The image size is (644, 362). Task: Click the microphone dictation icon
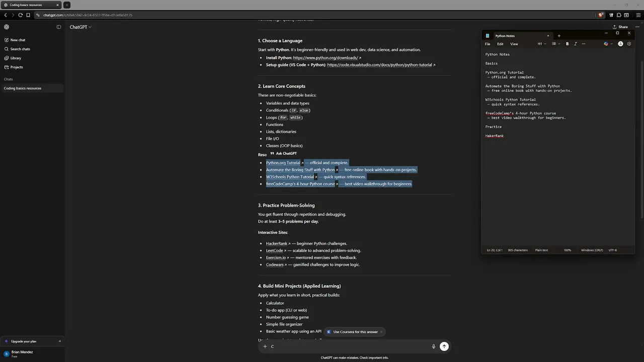[433, 346]
